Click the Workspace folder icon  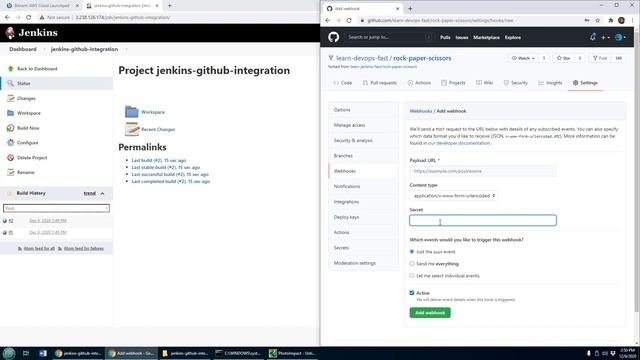point(131,111)
